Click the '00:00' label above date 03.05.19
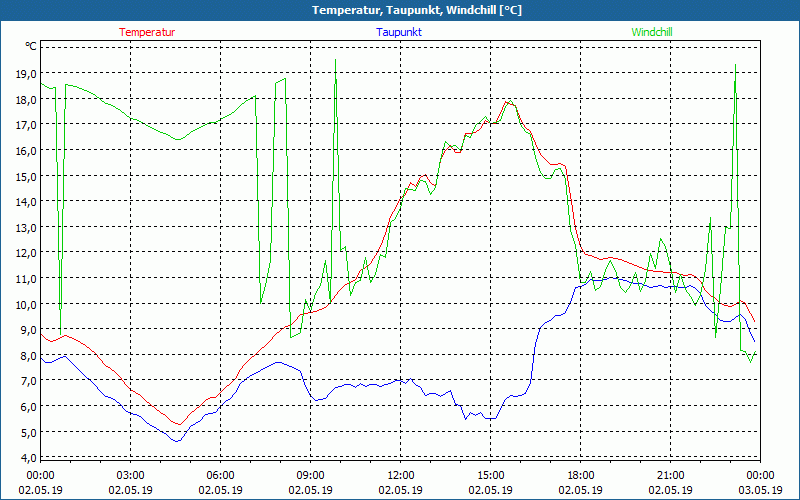800x500 pixels. 760,476
